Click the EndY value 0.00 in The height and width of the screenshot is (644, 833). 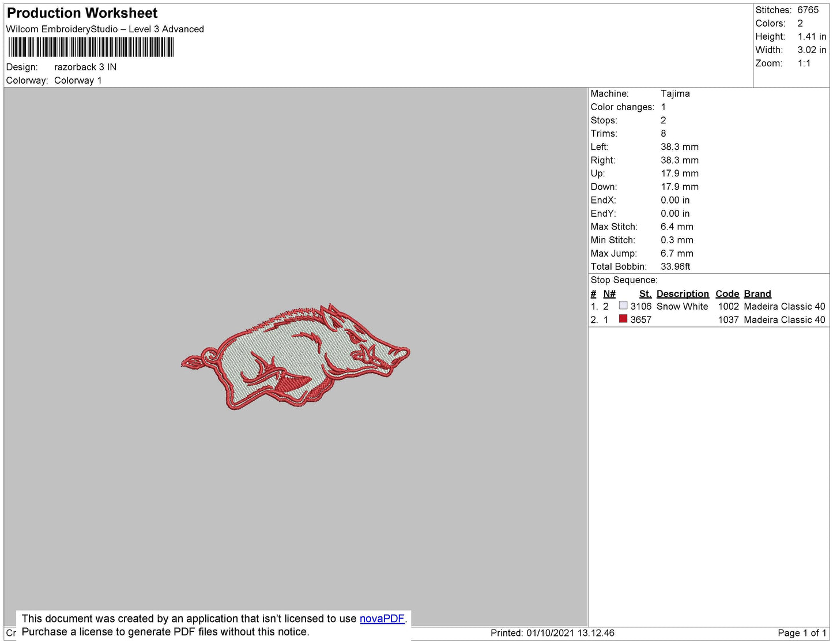pos(675,213)
